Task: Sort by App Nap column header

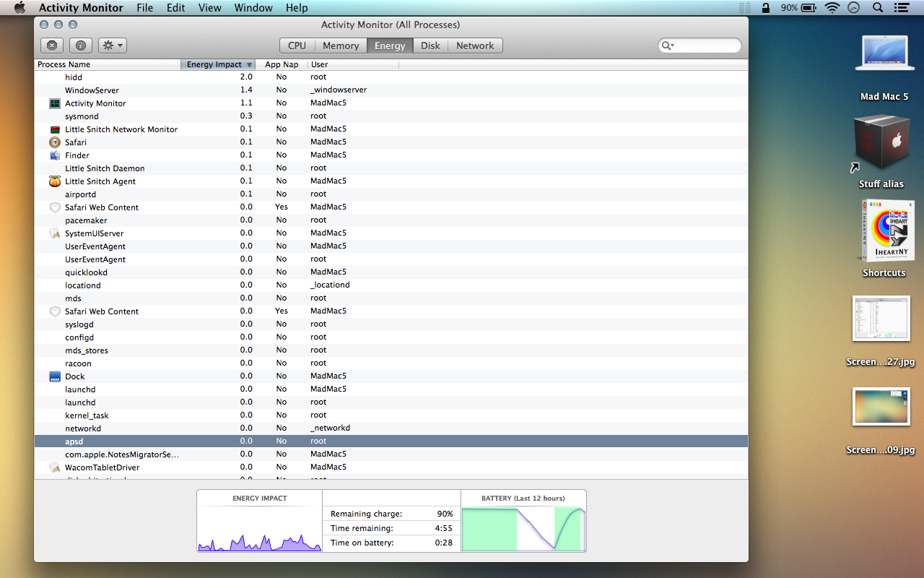Action: coord(282,64)
